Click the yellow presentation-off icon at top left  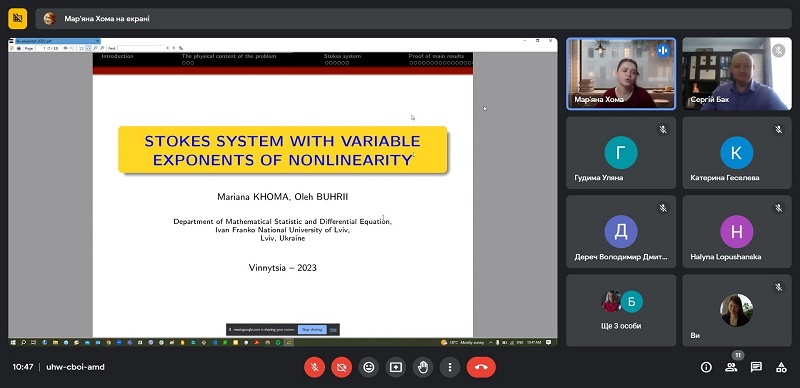tap(17, 19)
